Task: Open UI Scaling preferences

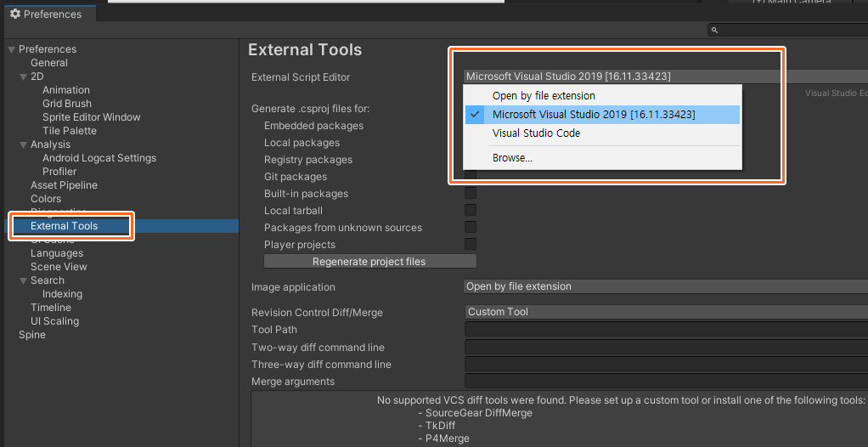Action: tap(55, 320)
